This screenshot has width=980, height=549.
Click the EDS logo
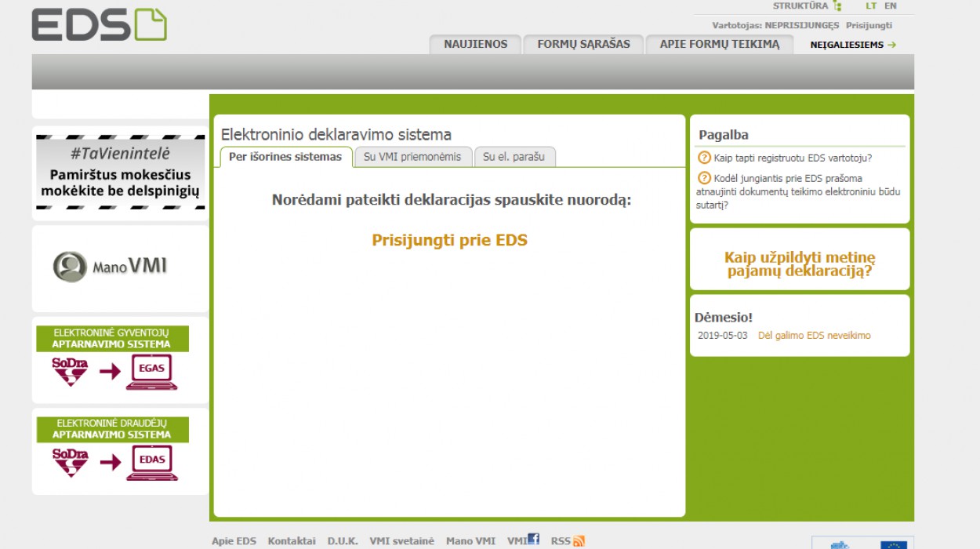(99, 24)
